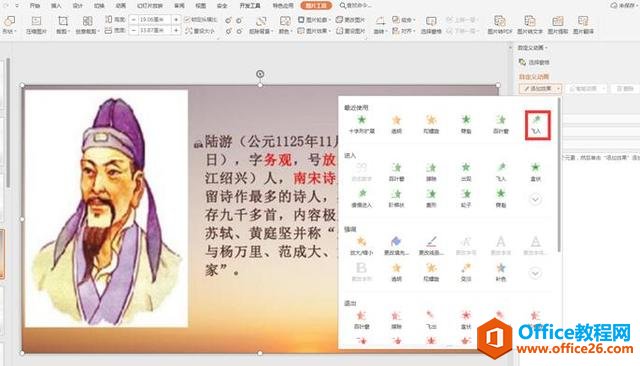Screen dimensions: 640x366
Task: Select 陀螺旋 effect under 最近使用
Action: tap(431, 125)
